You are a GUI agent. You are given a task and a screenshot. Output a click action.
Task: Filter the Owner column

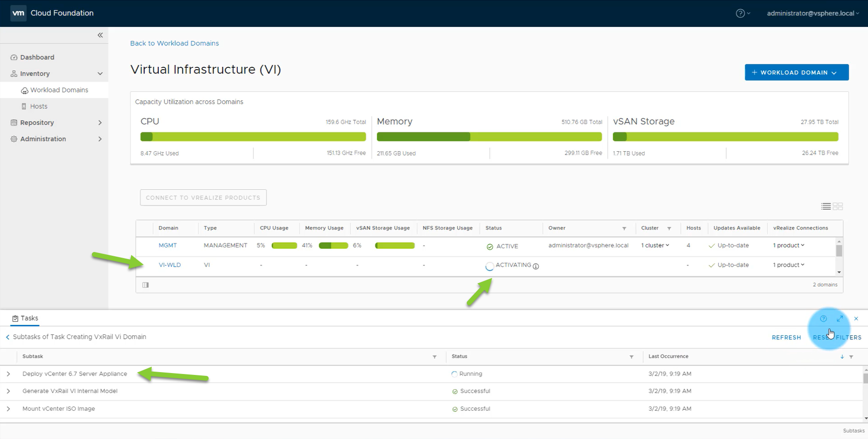[624, 228]
